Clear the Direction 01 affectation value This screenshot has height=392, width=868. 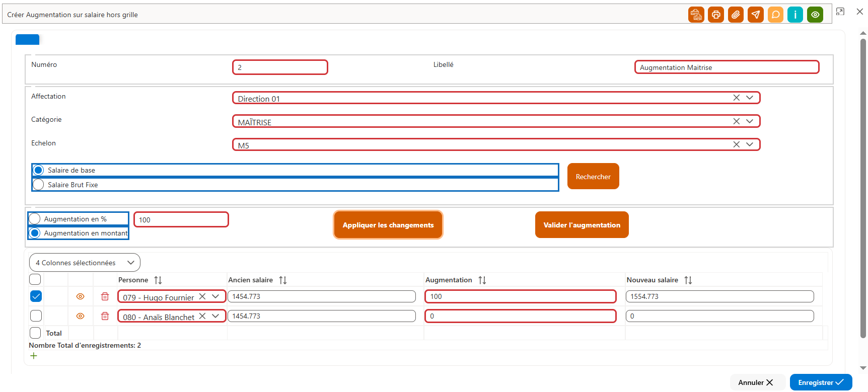[736, 98]
